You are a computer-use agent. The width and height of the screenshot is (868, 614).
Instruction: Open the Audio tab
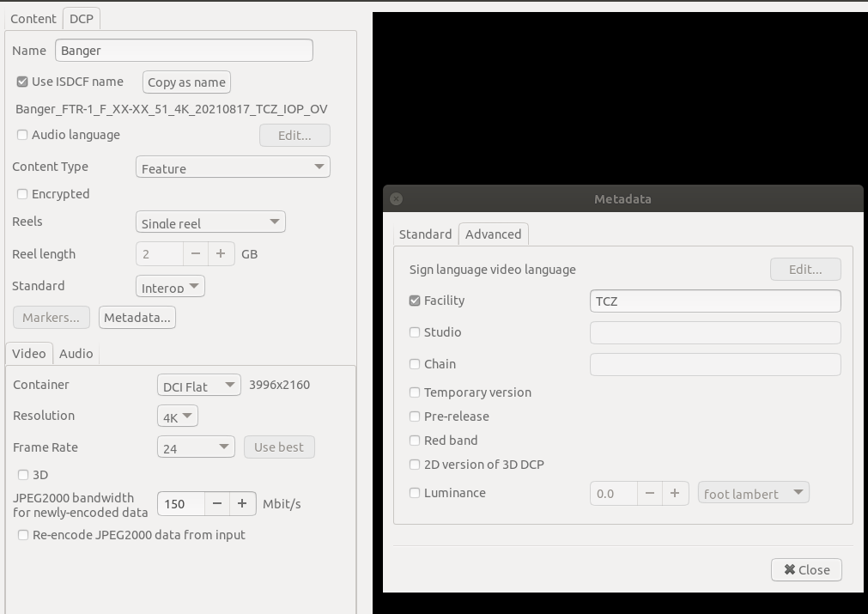76,354
